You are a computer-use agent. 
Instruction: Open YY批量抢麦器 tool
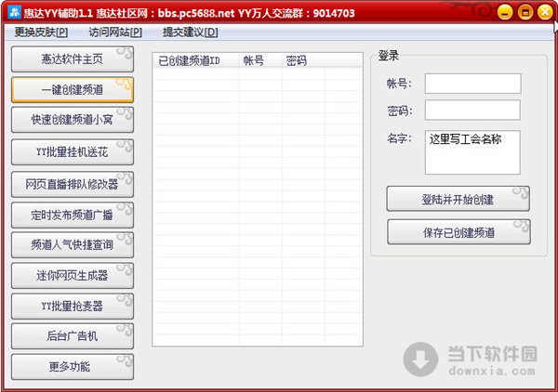click(x=73, y=306)
